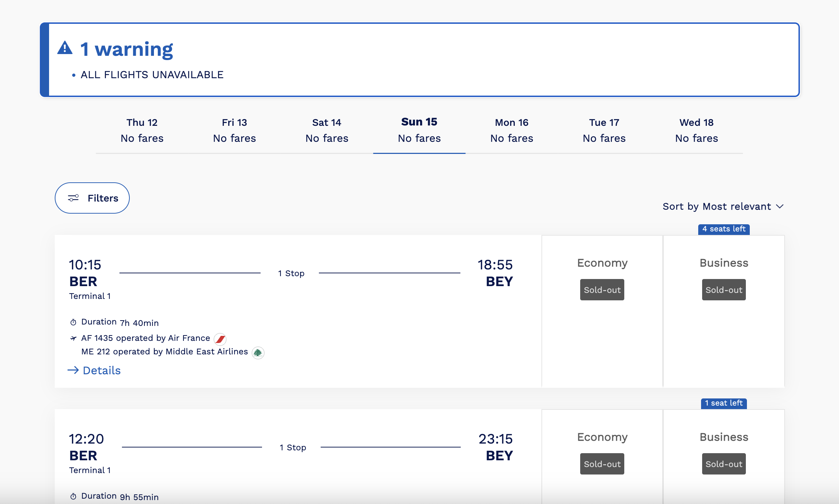Open Details link for the 10:15 flight
Image resolution: width=839 pixels, height=504 pixels.
coord(101,370)
